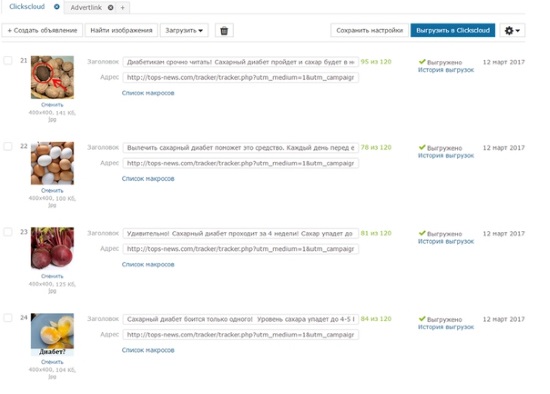550x394 pixels.
Task: Focus the Заголовок field of ad 24
Action: pos(241,319)
